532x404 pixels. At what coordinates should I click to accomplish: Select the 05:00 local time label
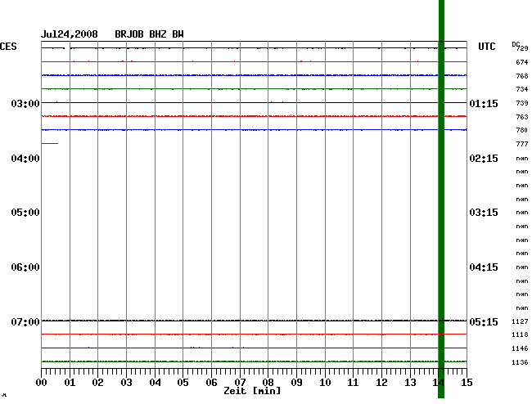click(25, 213)
